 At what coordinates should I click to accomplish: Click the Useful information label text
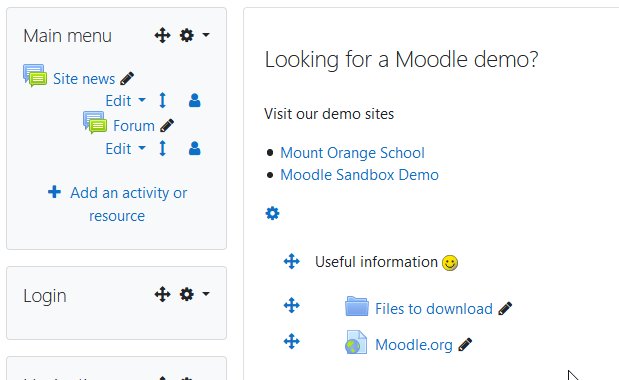pos(377,262)
